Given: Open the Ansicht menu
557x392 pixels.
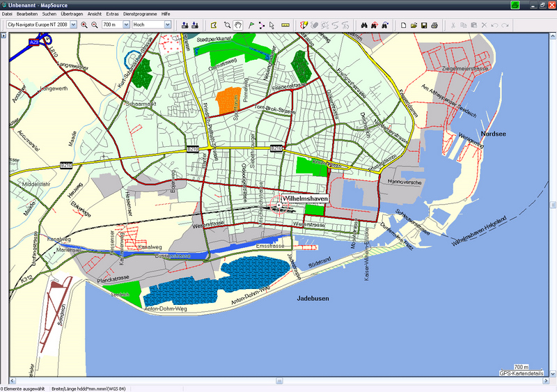Looking at the screenshot, I should (95, 14).
